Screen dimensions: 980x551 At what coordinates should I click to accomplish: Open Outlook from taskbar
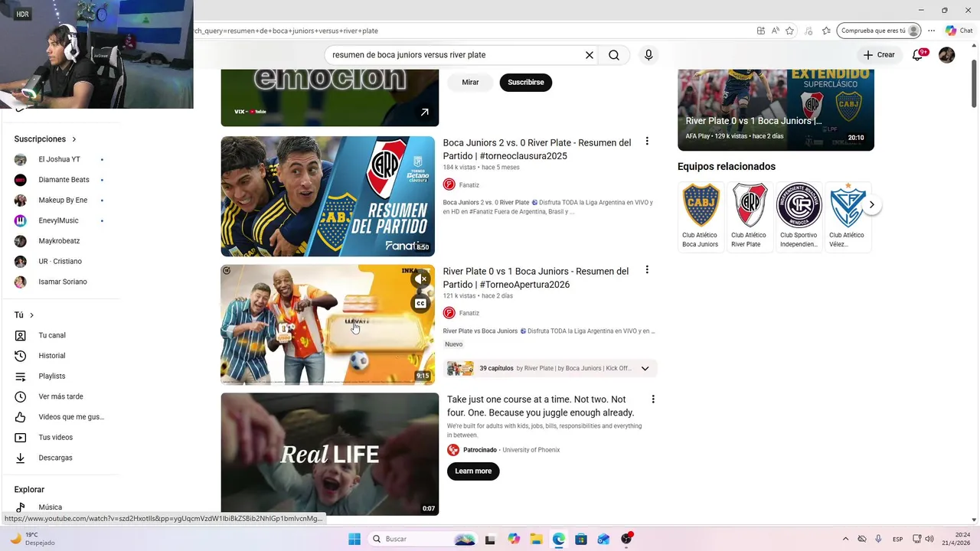[603, 539]
